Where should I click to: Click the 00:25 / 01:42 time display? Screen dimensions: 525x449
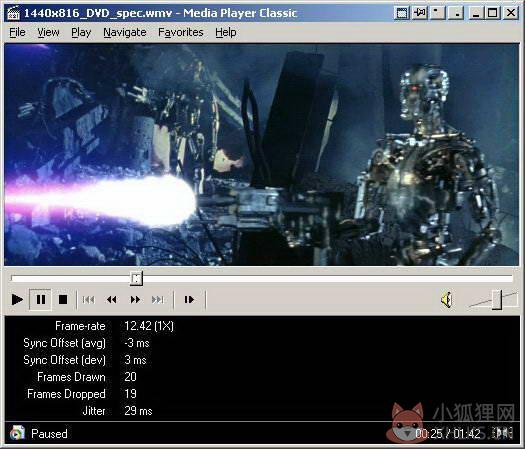(x=448, y=434)
